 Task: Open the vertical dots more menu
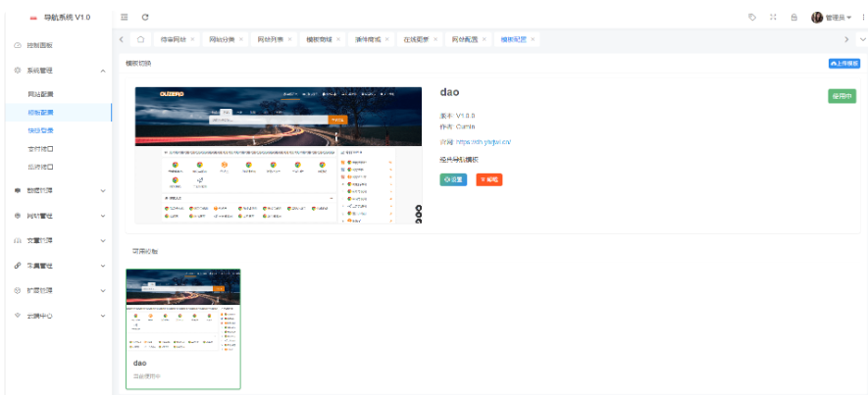pos(863,18)
